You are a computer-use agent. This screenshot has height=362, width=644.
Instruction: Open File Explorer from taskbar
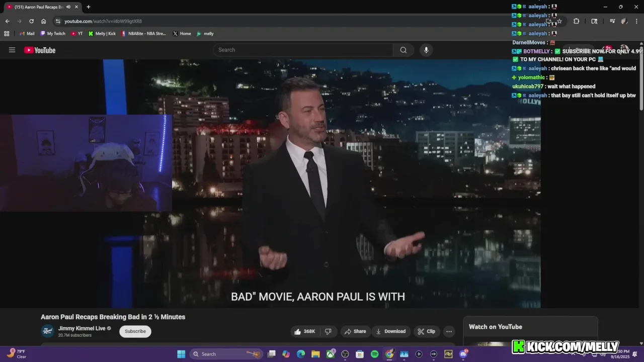coord(315,354)
